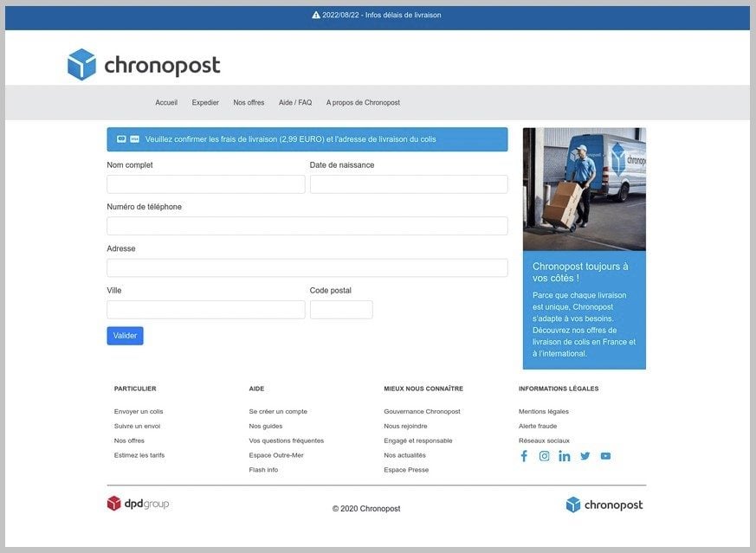
Task: Click the Visa card icon in notice bar
Action: click(134, 138)
